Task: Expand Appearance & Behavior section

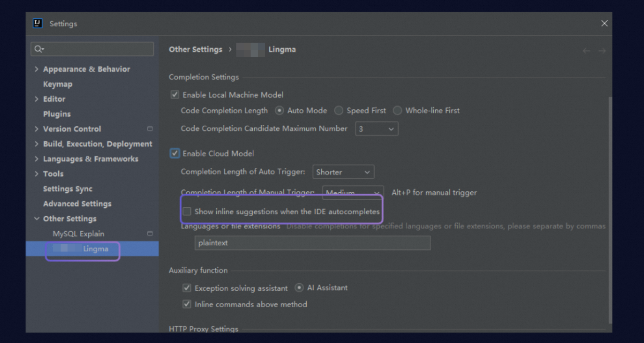Action: click(37, 69)
